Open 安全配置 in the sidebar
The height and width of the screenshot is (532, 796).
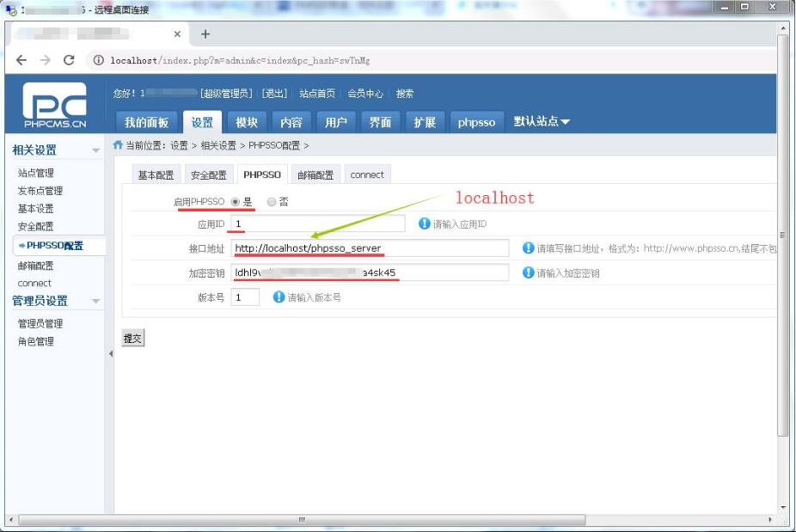click(x=35, y=226)
